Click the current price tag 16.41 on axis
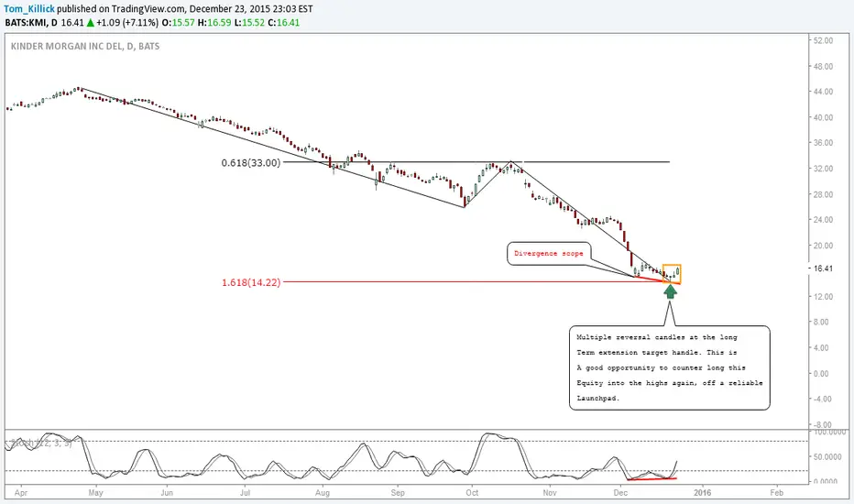 pos(823,268)
